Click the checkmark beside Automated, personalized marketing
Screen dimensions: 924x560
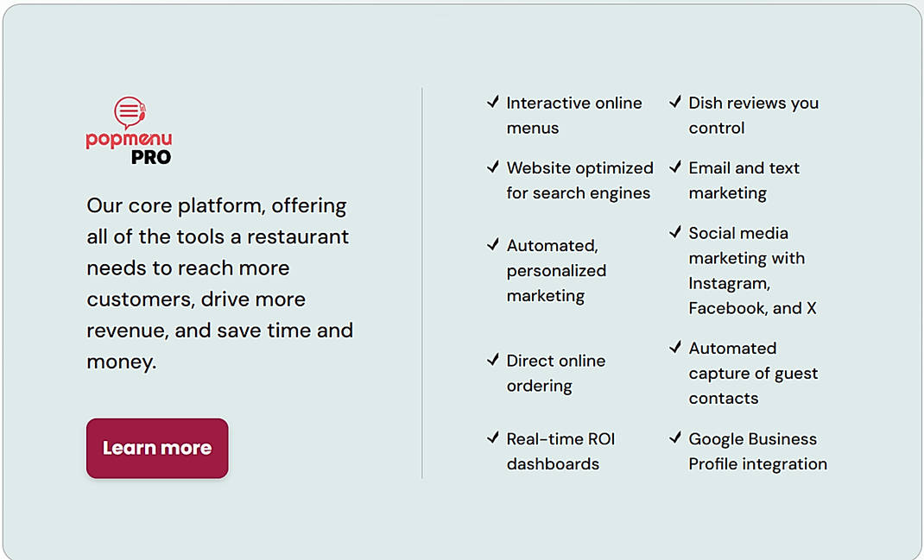[494, 244]
